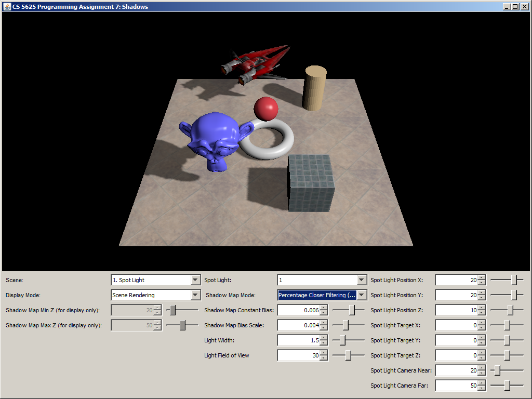532x399 pixels.
Task: Focus the Light Field of View text field
Action: click(298, 355)
